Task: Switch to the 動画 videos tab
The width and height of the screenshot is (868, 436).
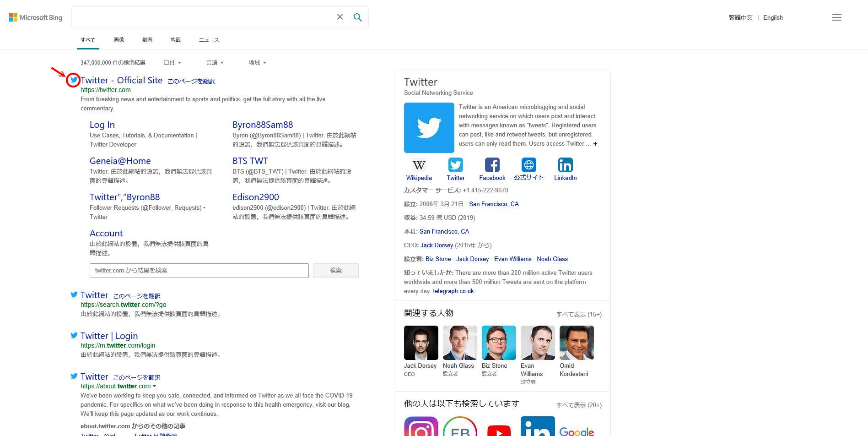Action: coord(147,40)
